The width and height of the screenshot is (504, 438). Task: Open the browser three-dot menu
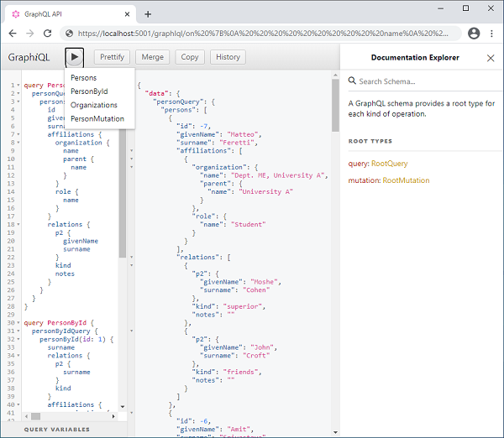tap(491, 33)
